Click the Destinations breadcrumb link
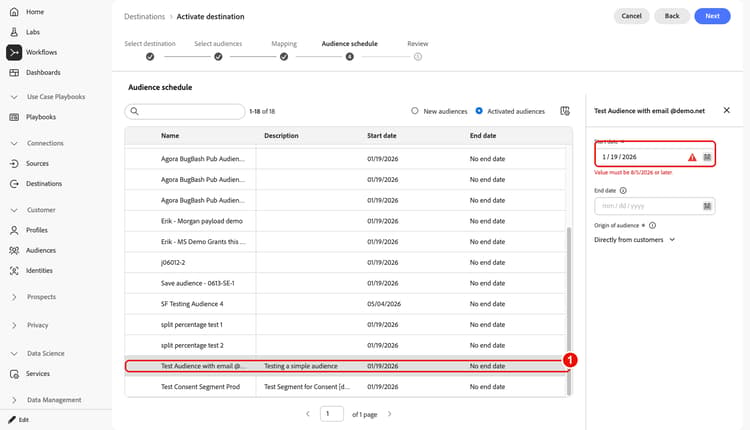Screen dimensions: 750x430 pyautogui.click(x=144, y=16)
